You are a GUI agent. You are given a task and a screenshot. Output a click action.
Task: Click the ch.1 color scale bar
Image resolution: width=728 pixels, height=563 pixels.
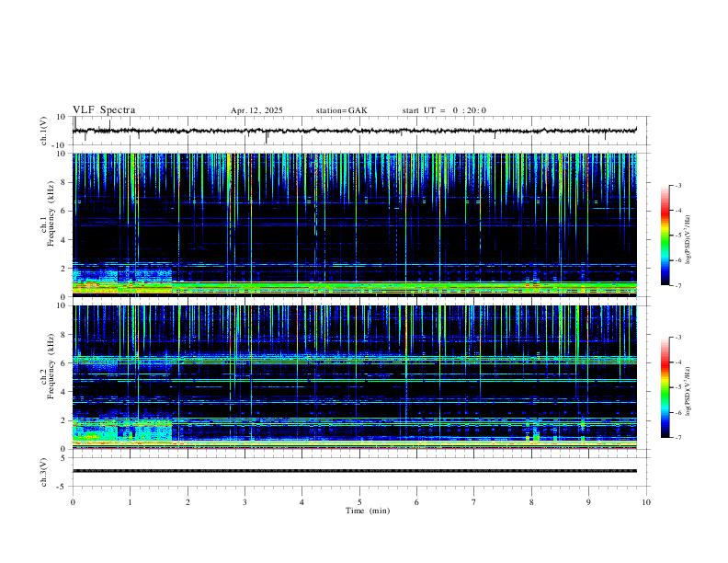665,236
